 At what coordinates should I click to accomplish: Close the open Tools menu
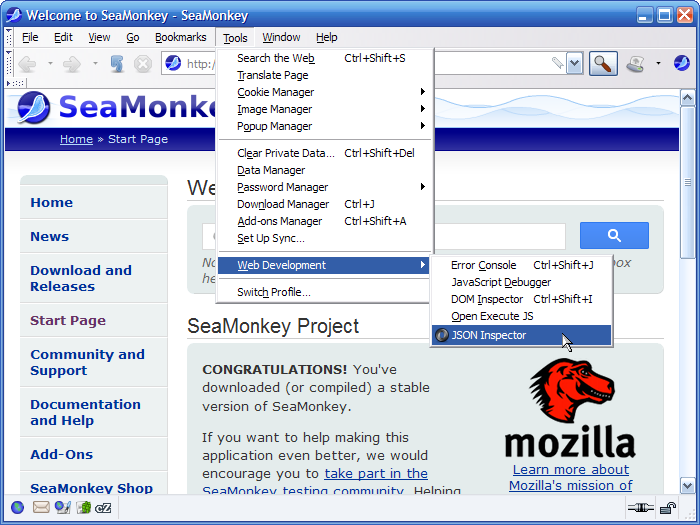click(235, 38)
